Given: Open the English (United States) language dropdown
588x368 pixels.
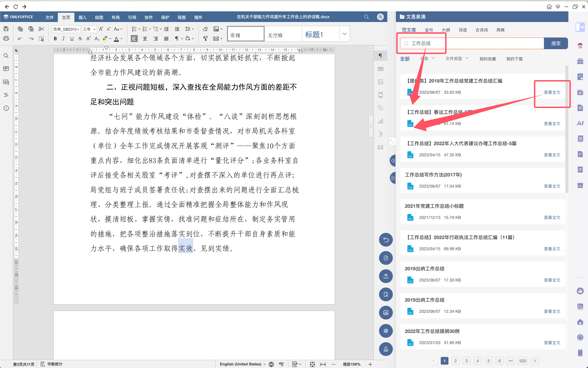Looking at the screenshot, I should (243, 364).
